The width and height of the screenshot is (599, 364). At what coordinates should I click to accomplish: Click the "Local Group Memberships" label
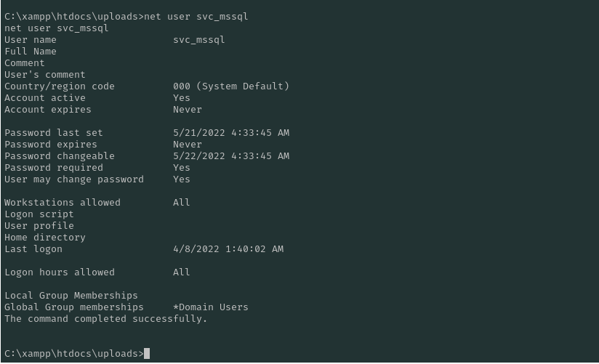71,296
